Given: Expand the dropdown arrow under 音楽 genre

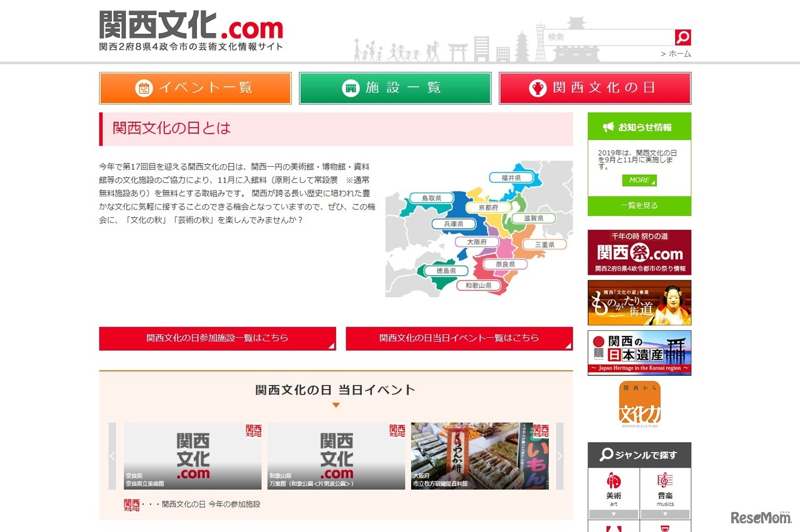Looking at the screenshot, I should [665, 514].
